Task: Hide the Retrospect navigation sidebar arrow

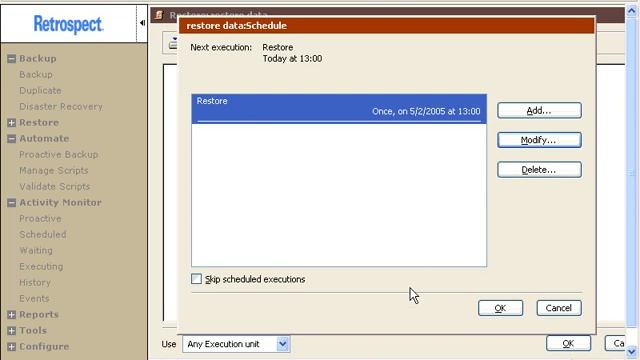Action: click(142, 23)
